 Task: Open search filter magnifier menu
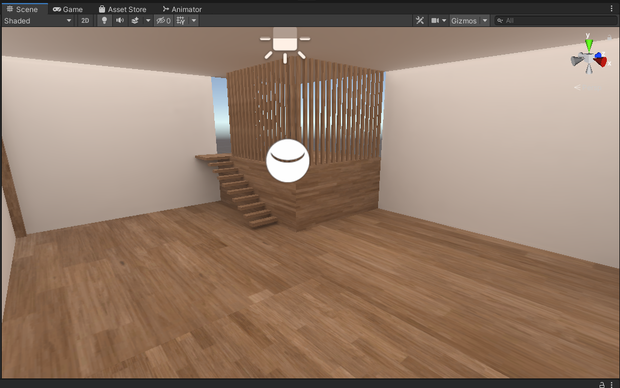[500, 21]
